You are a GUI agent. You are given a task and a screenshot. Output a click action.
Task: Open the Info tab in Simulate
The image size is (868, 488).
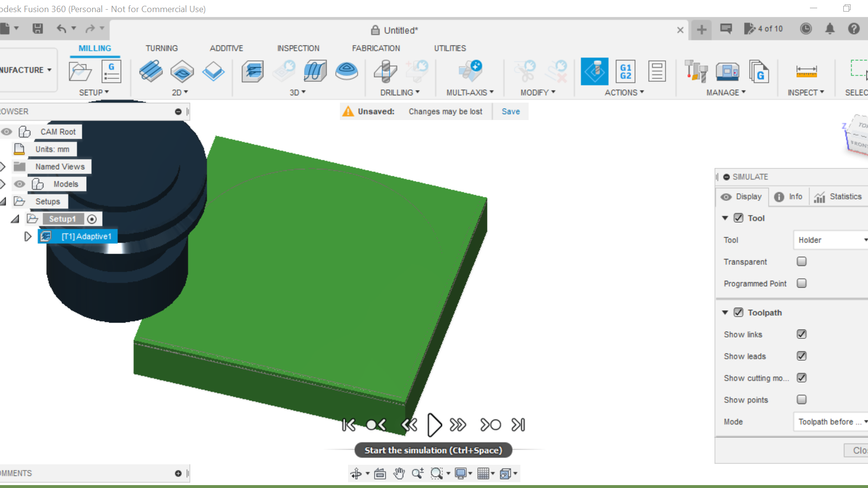[789, 197]
